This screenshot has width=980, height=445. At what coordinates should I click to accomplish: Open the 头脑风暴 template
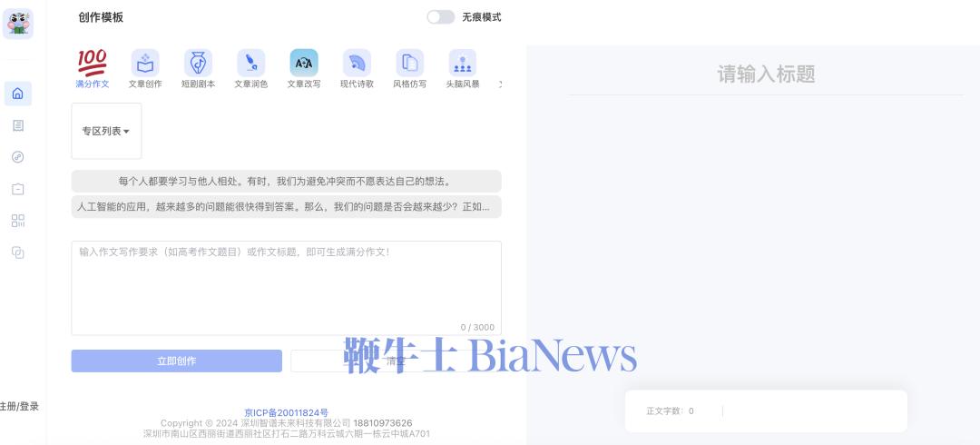462,64
